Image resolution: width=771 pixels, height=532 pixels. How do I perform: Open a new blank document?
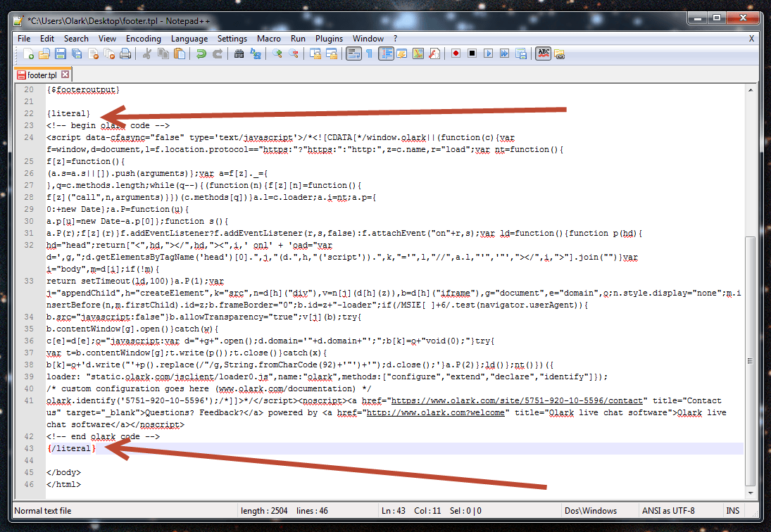click(28, 53)
